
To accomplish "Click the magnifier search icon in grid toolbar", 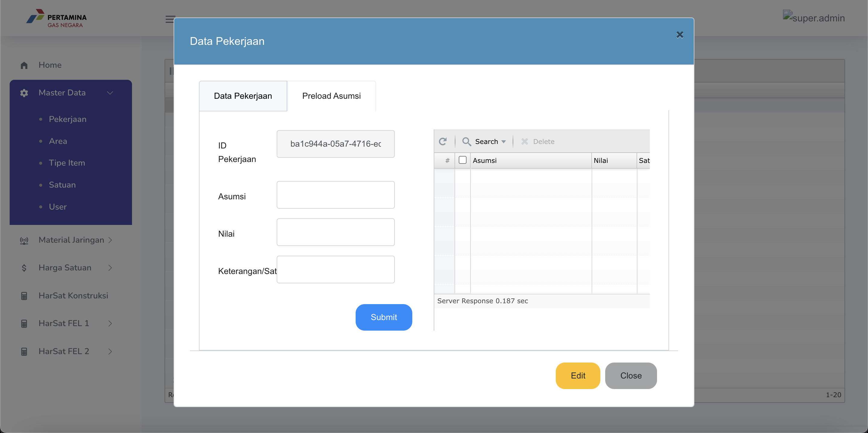I will click(466, 142).
